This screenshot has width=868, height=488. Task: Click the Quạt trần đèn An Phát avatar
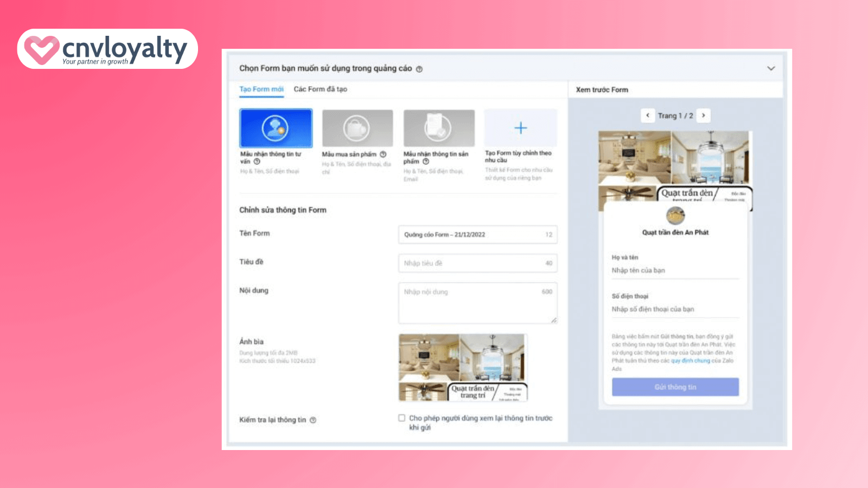675,215
